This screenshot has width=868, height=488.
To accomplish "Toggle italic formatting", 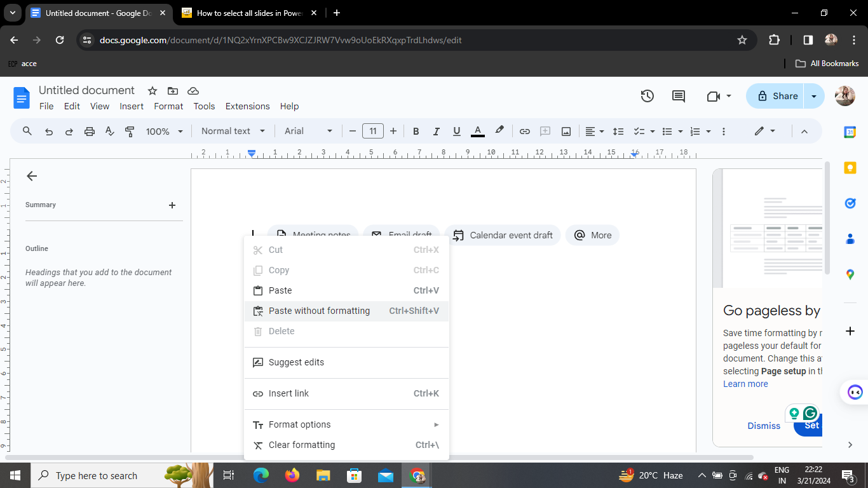I will [436, 132].
